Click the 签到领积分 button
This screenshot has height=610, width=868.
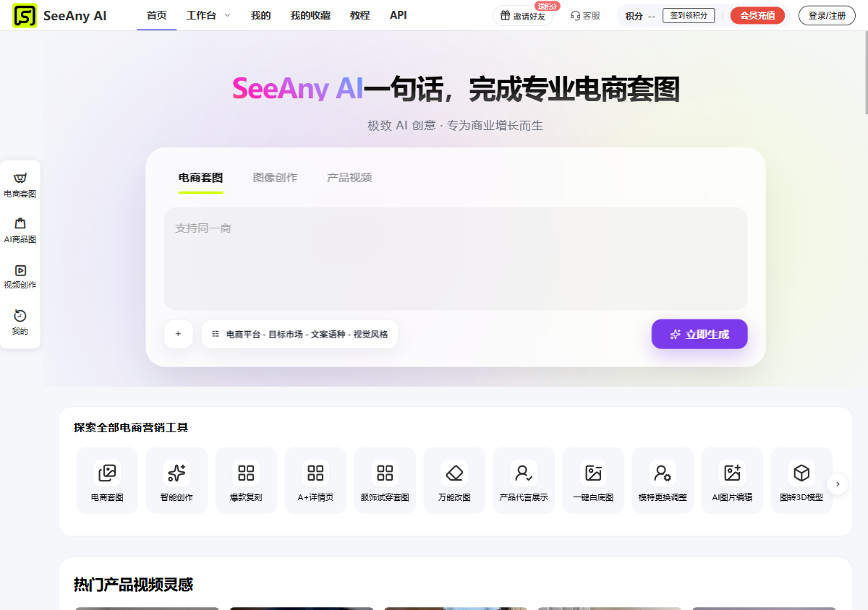(689, 15)
